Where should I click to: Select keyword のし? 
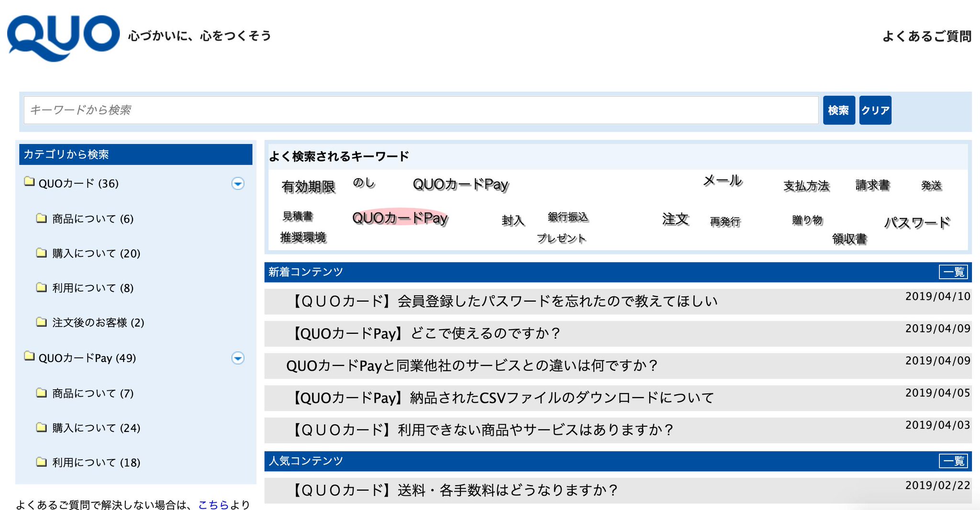[x=364, y=182]
